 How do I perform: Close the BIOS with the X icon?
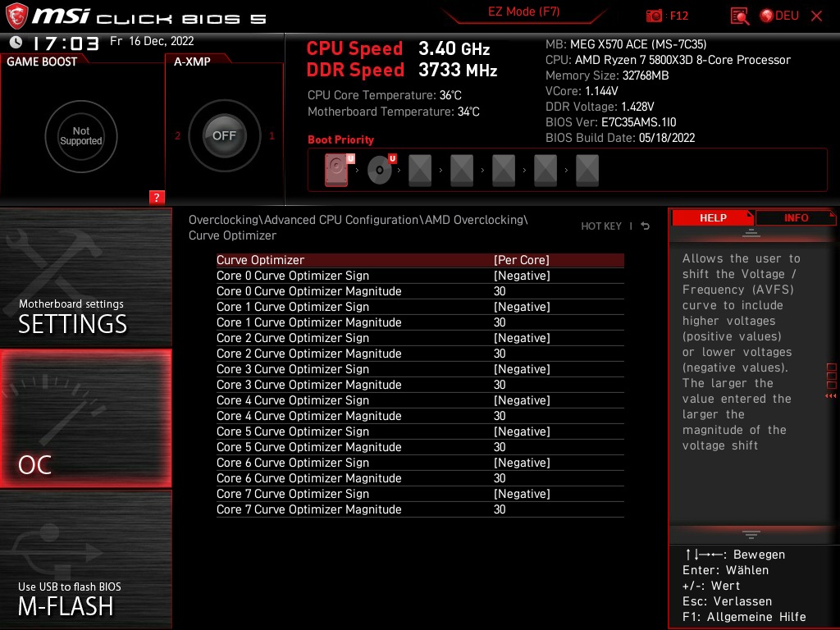[x=816, y=16]
